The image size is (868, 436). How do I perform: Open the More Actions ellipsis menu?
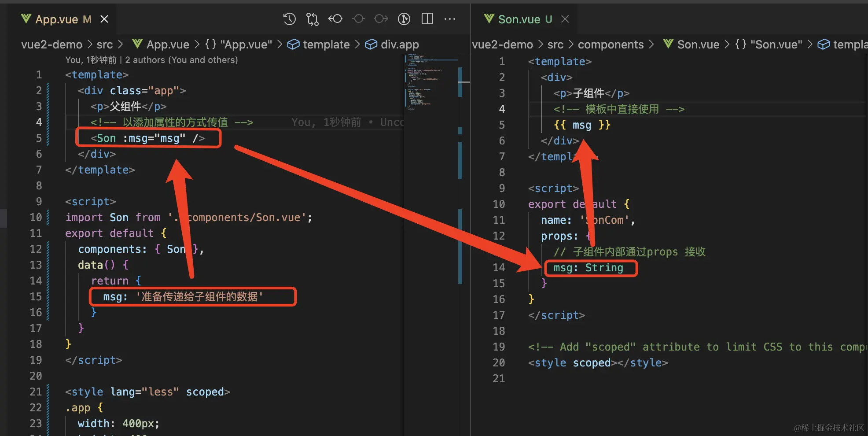(450, 19)
